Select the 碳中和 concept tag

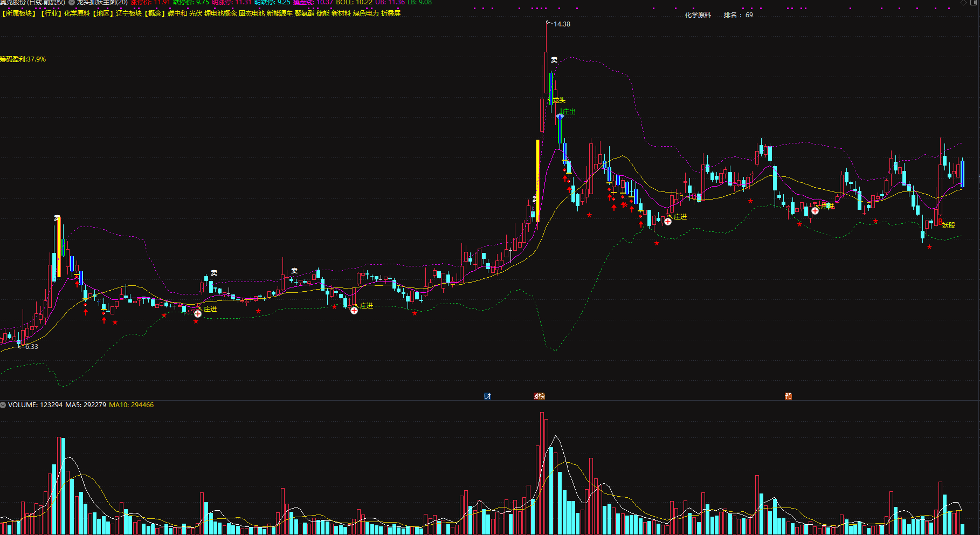pyautogui.click(x=177, y=13)
